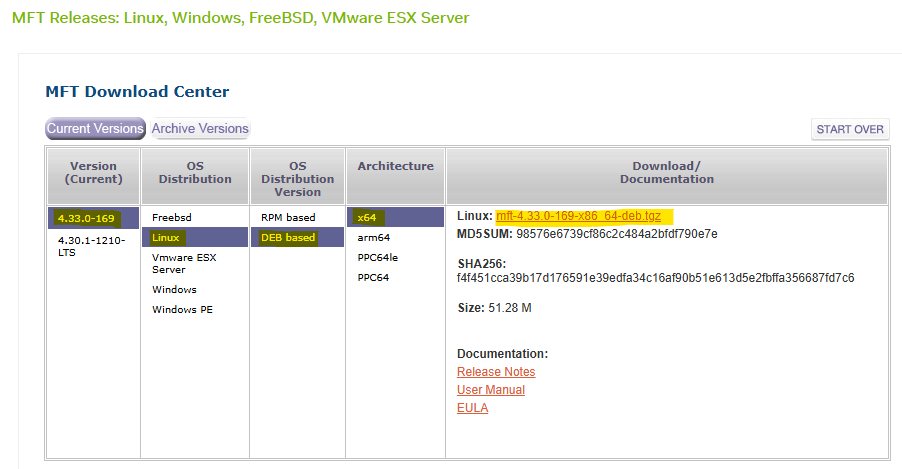
Task: Select version 4.33.0-169
Action: click(93, 218)
